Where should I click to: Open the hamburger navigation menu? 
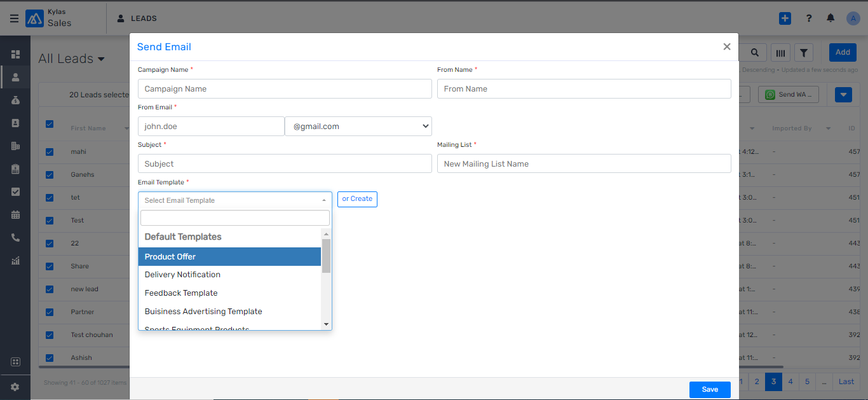click(x=14, y=18)
